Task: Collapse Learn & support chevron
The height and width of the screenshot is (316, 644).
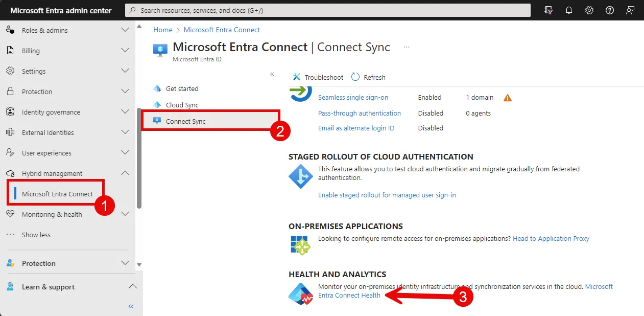Action: pyautogui.click(x=132, y=287)
